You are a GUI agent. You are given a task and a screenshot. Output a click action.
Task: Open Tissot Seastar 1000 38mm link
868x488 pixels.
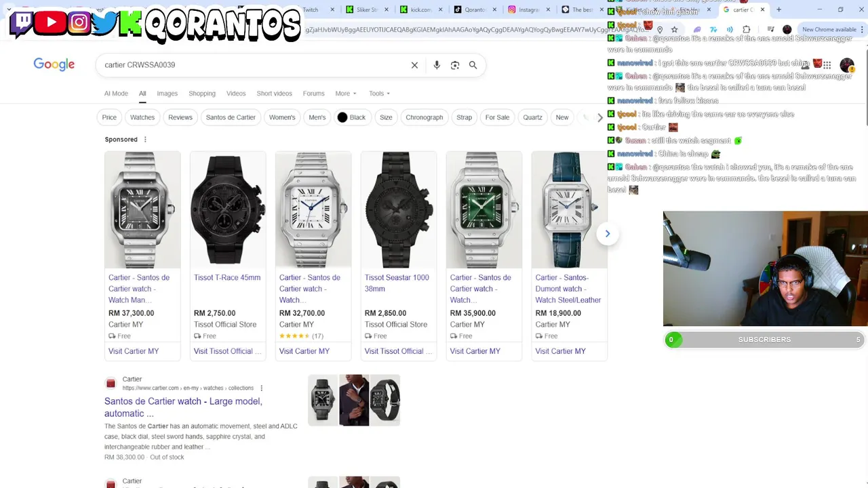[397, 283]
